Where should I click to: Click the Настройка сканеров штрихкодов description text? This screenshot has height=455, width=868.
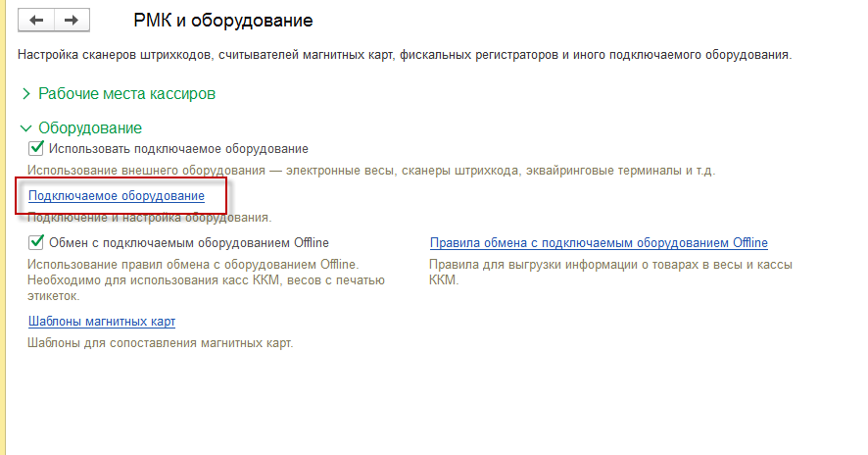click(405, 55)
